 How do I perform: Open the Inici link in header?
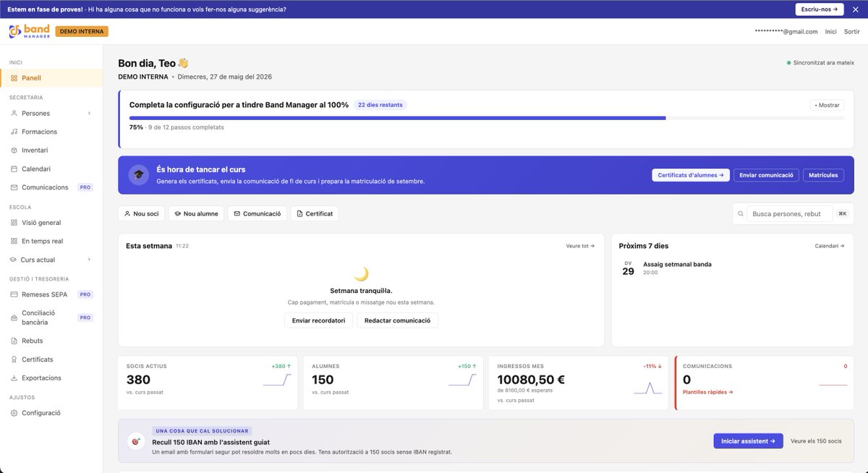coord(831,32)
